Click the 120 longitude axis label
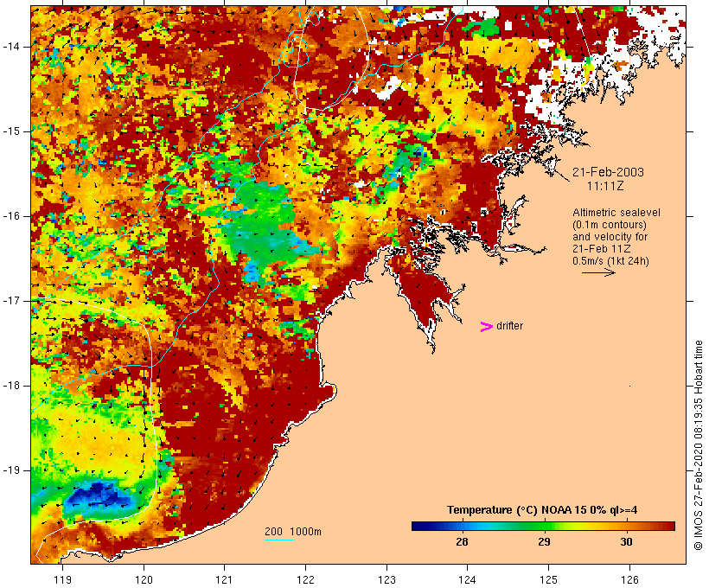This screenshot has width=709, height=588. click(144, 579)
